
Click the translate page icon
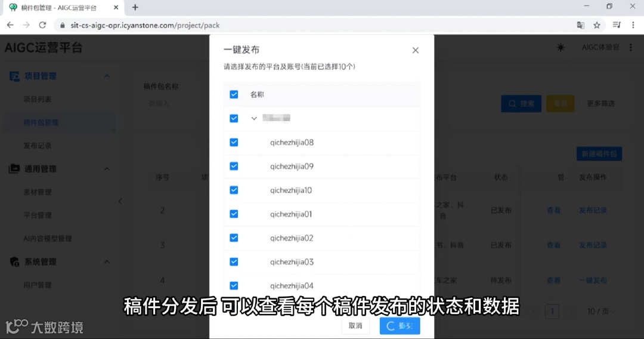coord(580,25)
